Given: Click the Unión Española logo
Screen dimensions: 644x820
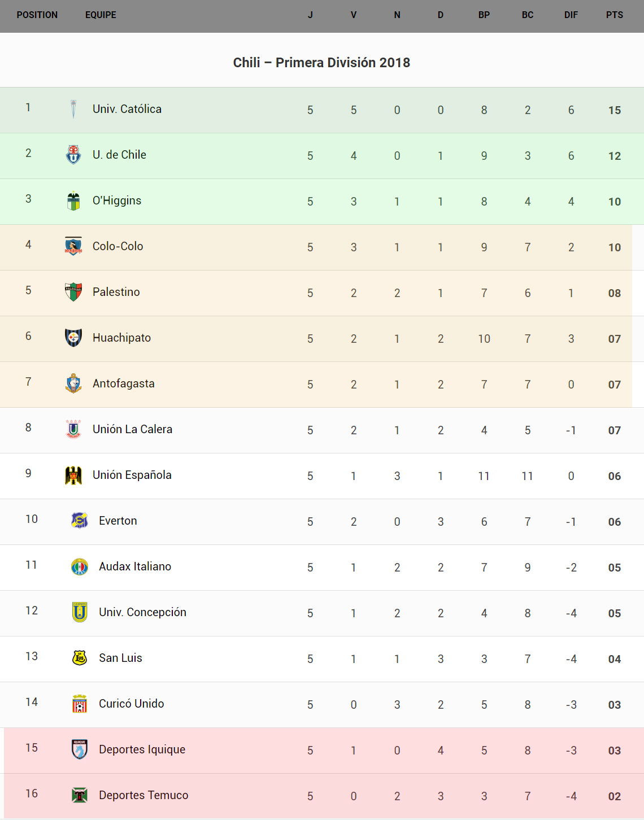Looking at the screenshot, I should [73, 475].
